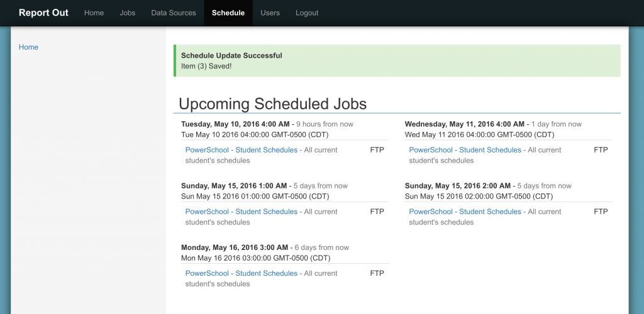This screenshot has width=644, height=314.
Task: Open PowerSchool link under Monday, May 16 job
Action: tap(241, 273)
